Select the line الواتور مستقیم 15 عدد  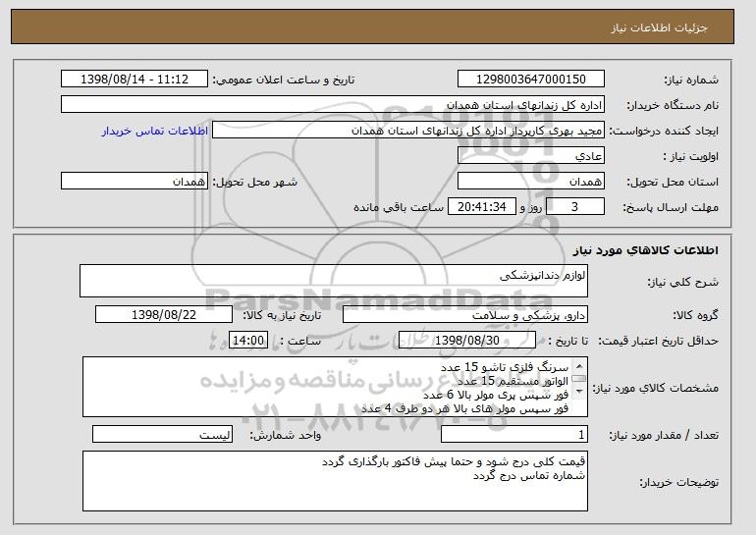tap(513, 381)
